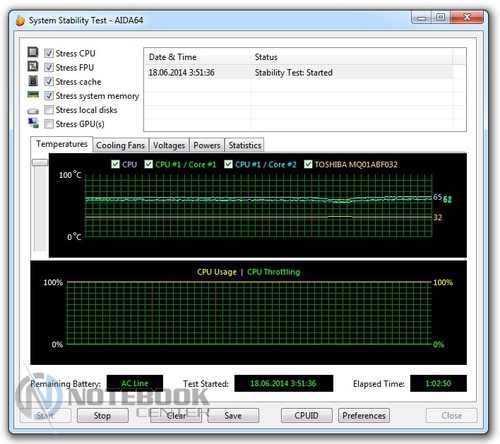
Task: Click the CPUID button
Action: tap(306, 416)
